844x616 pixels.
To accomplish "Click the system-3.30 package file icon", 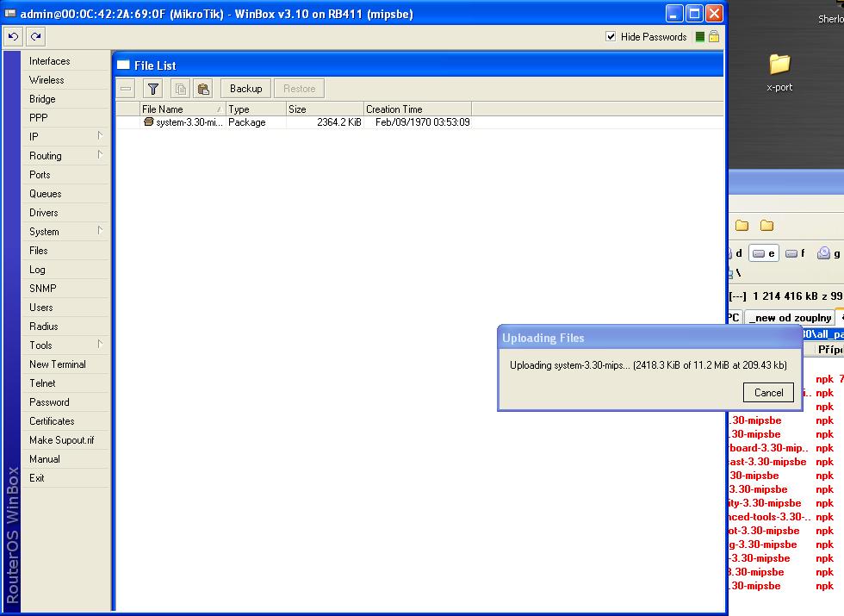I will tap(148, 122).
